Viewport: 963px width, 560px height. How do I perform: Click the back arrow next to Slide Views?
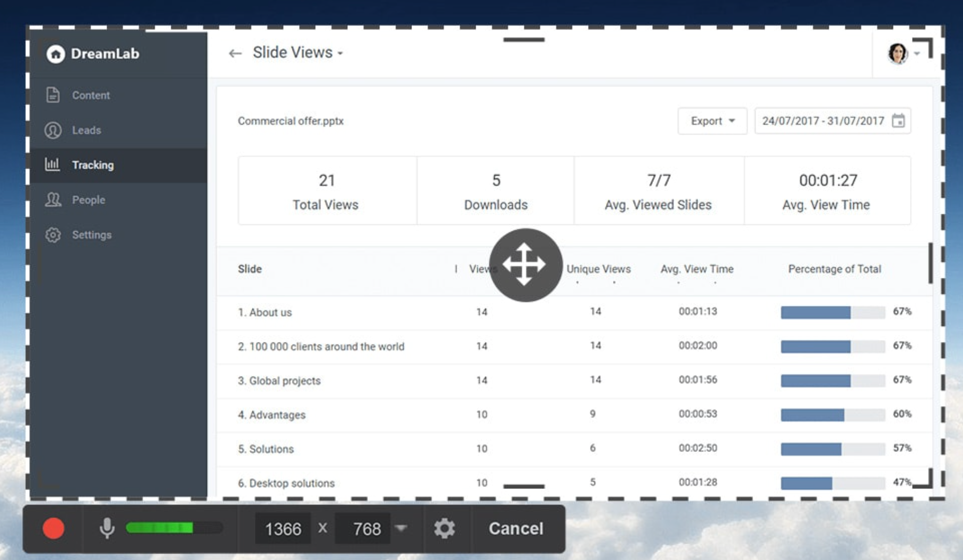(235, 53)
